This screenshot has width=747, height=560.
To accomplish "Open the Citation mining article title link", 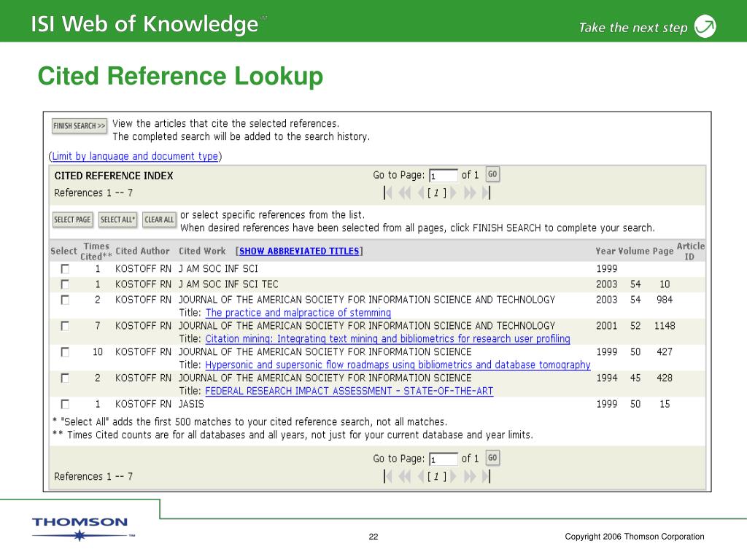I will click(x=388, y=338).
